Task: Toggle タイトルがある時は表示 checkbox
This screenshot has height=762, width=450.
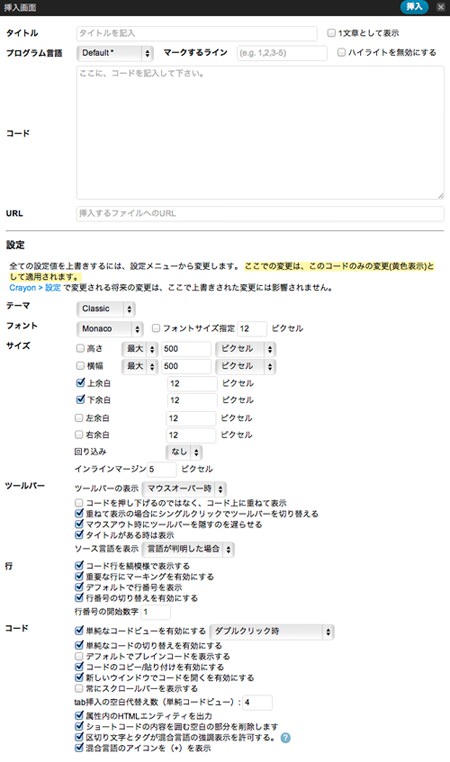Action: point(79,535)
